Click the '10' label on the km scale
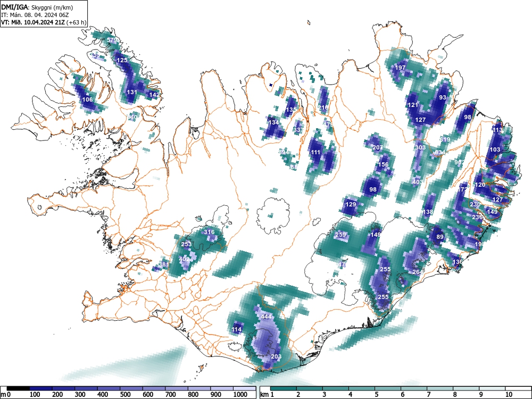This screenshot has height=399, width=532. pos(509,395)
